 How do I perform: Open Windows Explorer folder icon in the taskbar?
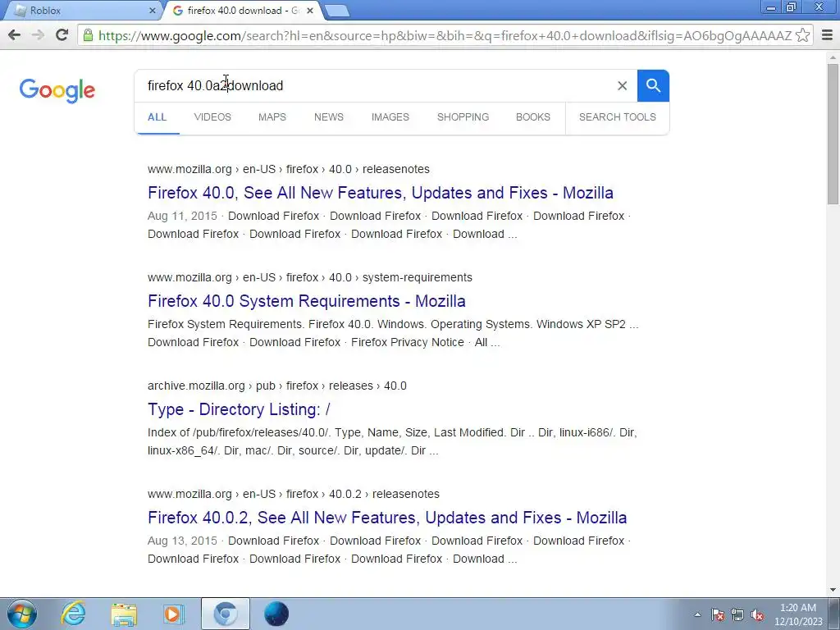[x=124, y=614]
